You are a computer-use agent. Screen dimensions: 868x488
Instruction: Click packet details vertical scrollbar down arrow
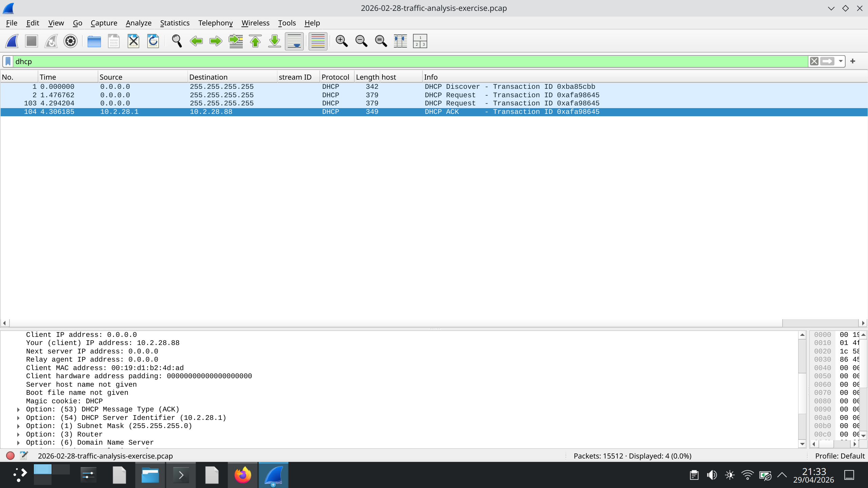(802, 444)
